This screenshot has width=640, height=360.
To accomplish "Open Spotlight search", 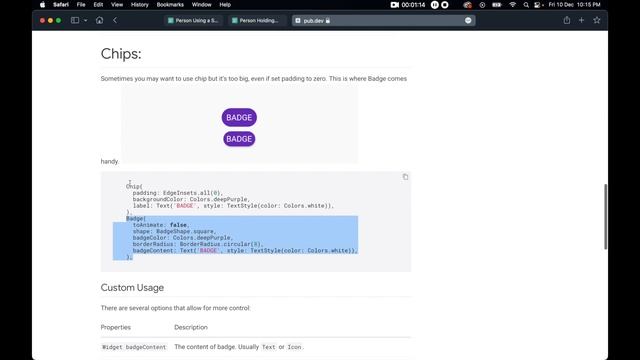I will (x=526, y=5).
